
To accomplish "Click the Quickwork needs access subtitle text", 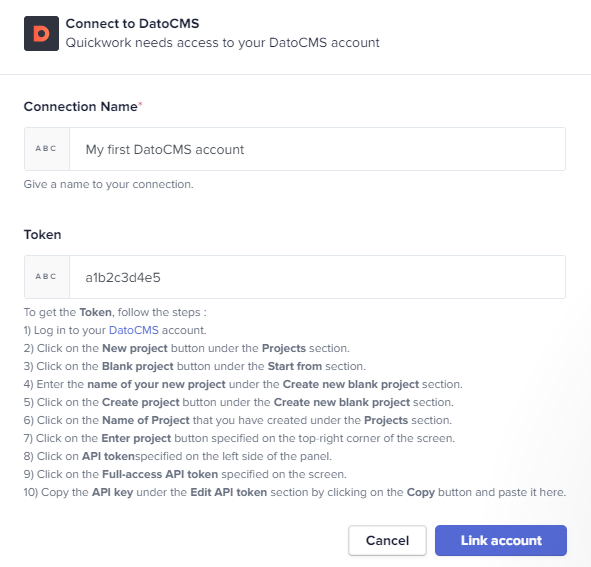I will tap(222, 43).
